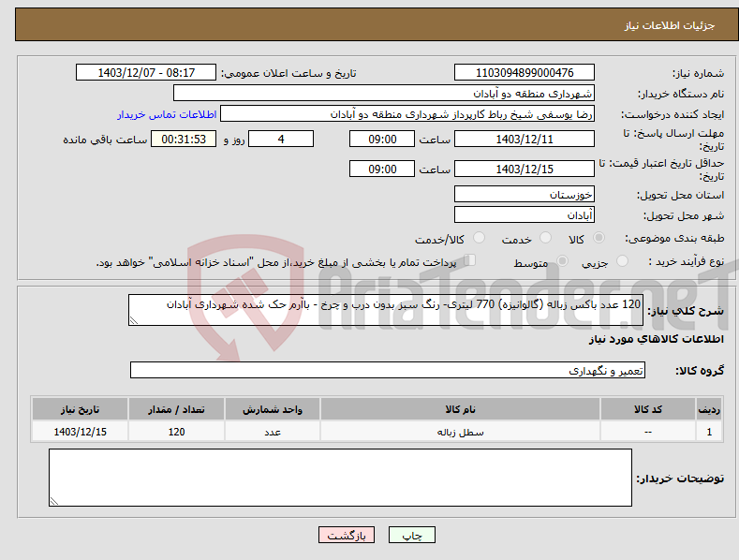Image resolution: width=739 pixels, height=560 pixels.
Task: Click the اطلاعات کالاهای مورد نیاز heading
Action: point(656,339)
